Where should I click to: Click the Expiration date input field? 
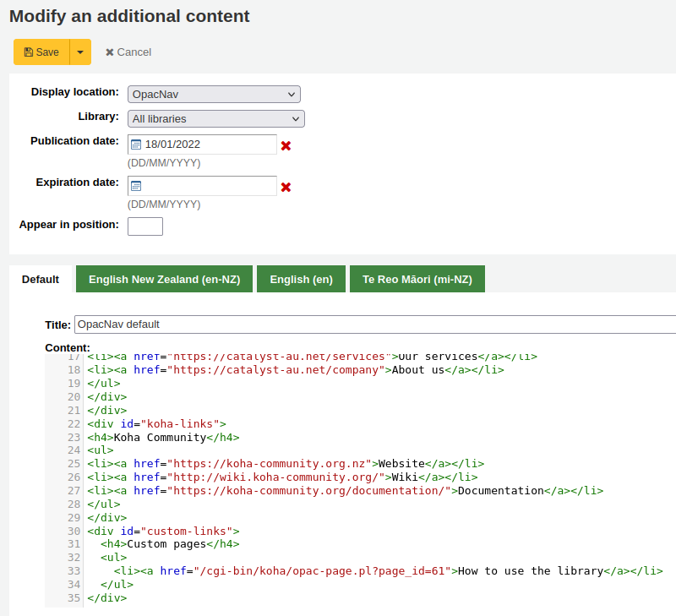(202, 186)
